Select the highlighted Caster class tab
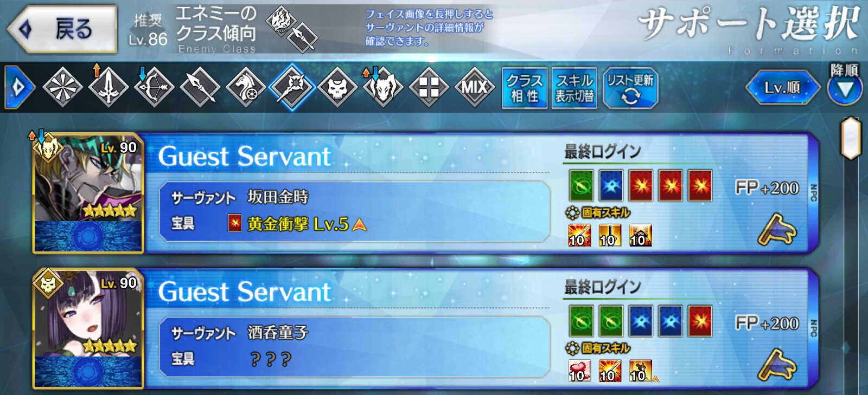Image resolution: width=868 pixels, height=395 pixels. [292, 87]
